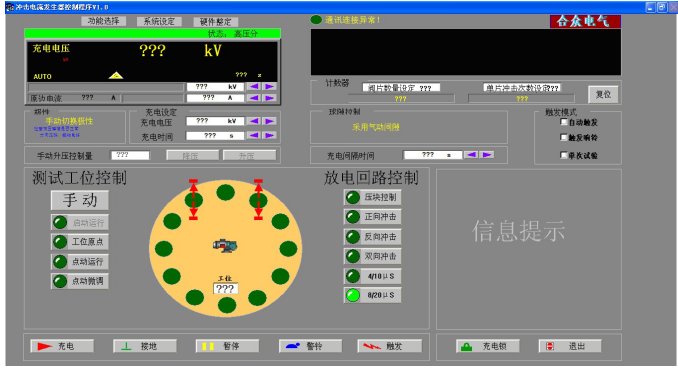678x368 pixels.
Task: Click the 原边电流 progress bar
Action: click(x=153, y=98)
